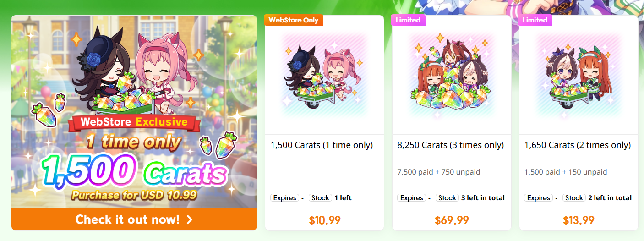Buy the pack priced $10.99
This screenshot has width=644, height=241.
pyautogui.click(x=325, y=220)
